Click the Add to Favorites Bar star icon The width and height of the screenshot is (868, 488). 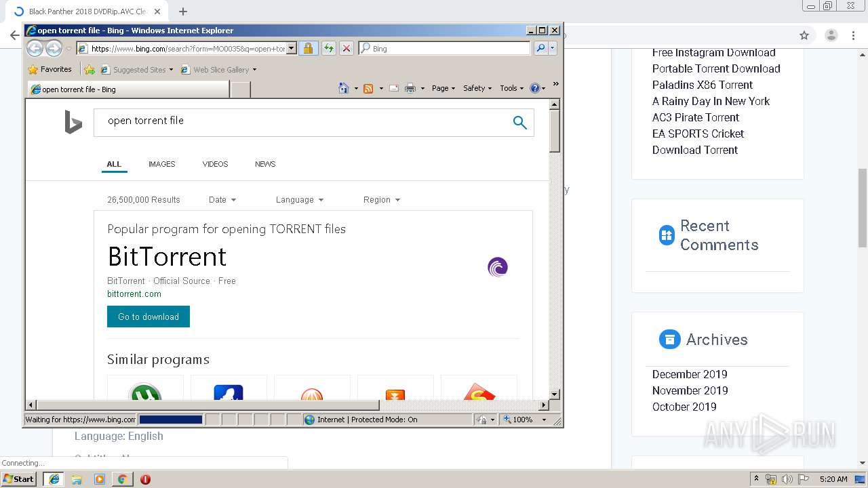tap(89, 69)
